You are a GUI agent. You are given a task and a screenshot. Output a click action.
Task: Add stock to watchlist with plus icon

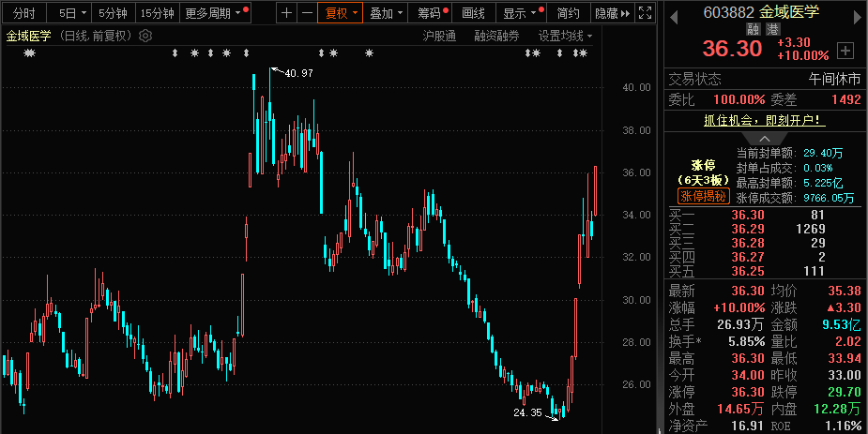coord(845,50)
